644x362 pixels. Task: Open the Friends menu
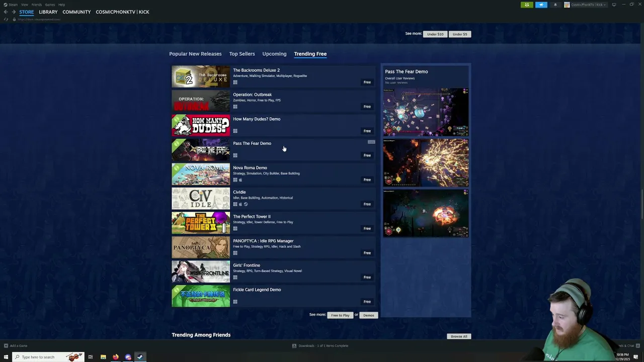(37, 5)
